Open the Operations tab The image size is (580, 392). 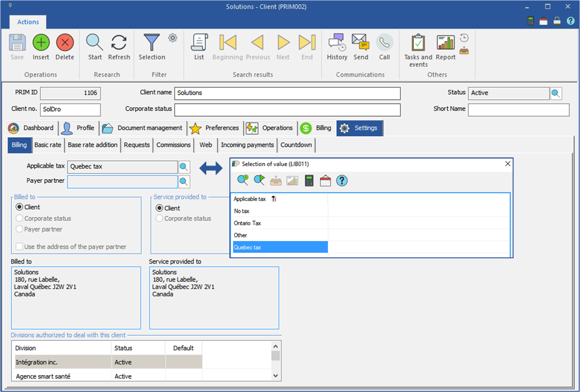(271, 128)
